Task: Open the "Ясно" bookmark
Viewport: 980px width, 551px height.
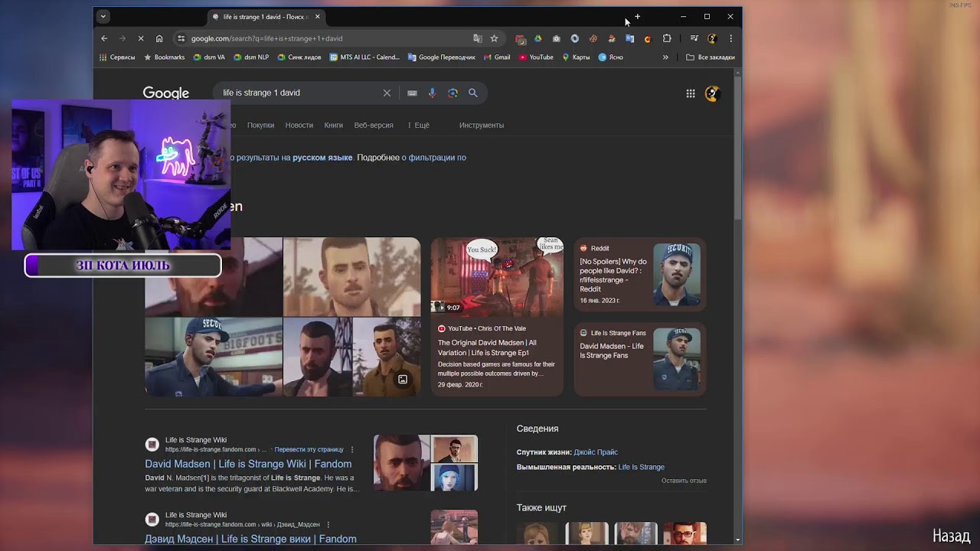Action: tap(610, 57)
